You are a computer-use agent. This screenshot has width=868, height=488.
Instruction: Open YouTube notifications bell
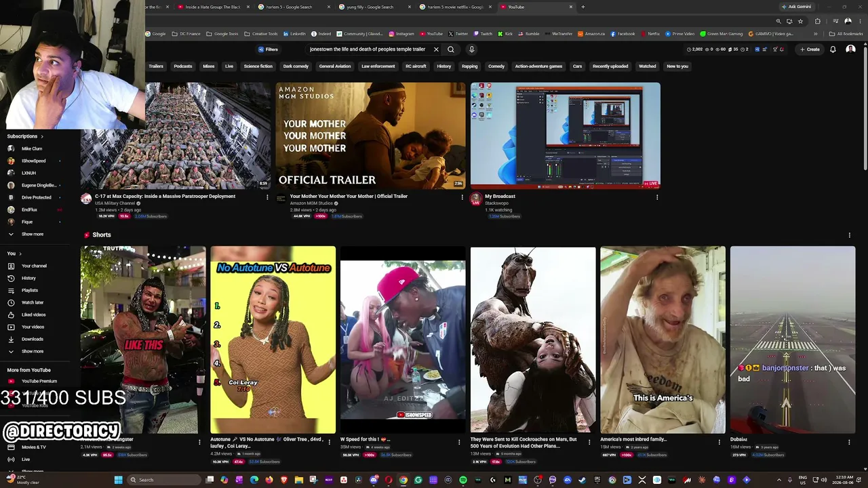coord(833,49)
